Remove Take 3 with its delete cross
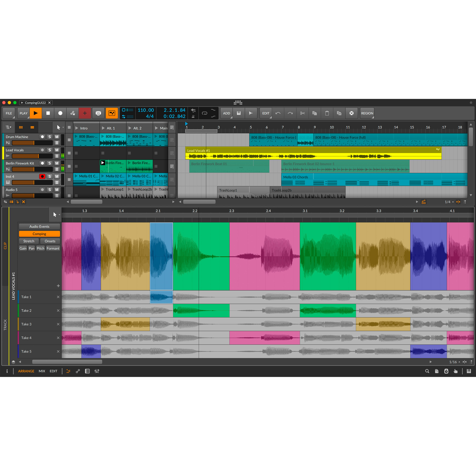Screen dimensions: 476x476 (x=58, y=324)
